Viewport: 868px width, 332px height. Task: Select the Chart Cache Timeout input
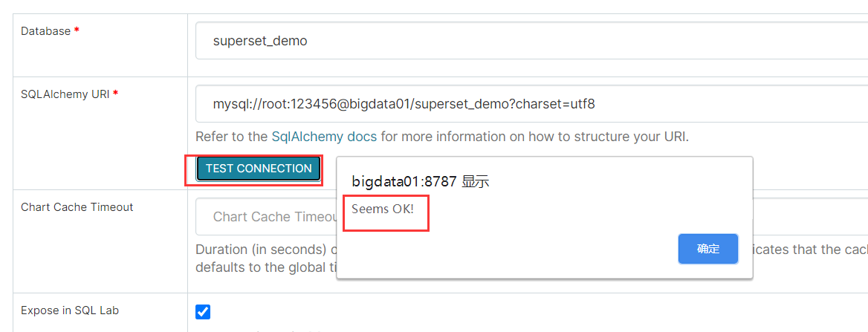click(266, 216)
